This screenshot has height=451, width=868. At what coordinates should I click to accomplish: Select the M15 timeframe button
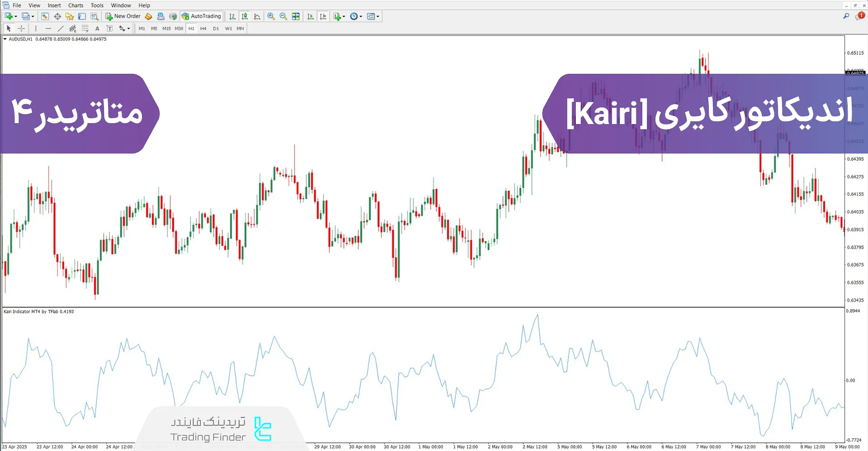point(166,28)
